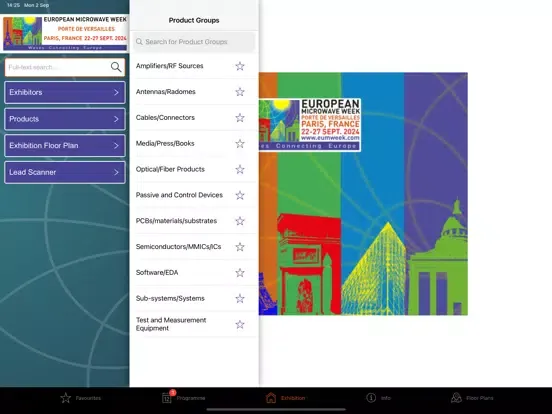Switch to the Favourites tab
This screenshot has height=414, width=552.
81,398
